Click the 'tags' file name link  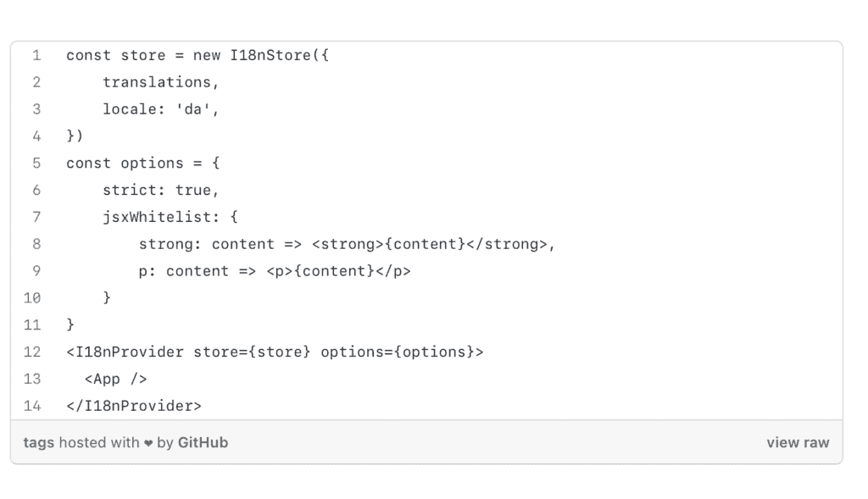tap(39, 442)
